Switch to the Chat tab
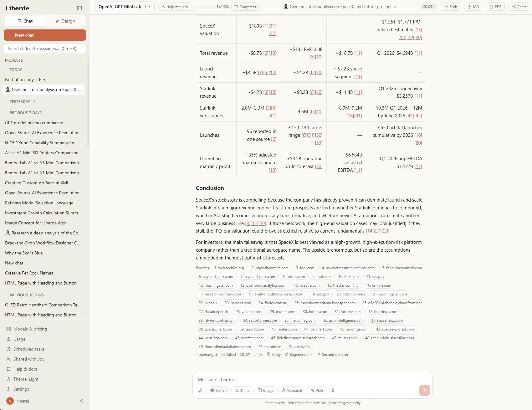This screenshot has height=410, width=532. (25, 21)
